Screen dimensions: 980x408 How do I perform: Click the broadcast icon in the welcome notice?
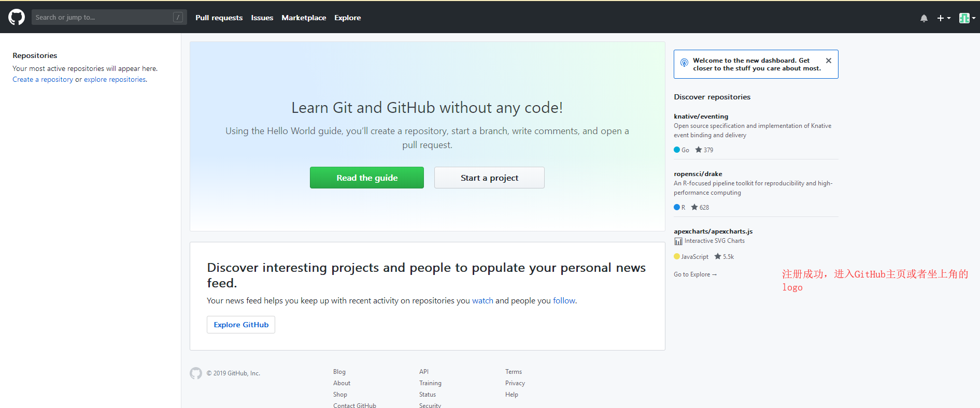[684, 63]
